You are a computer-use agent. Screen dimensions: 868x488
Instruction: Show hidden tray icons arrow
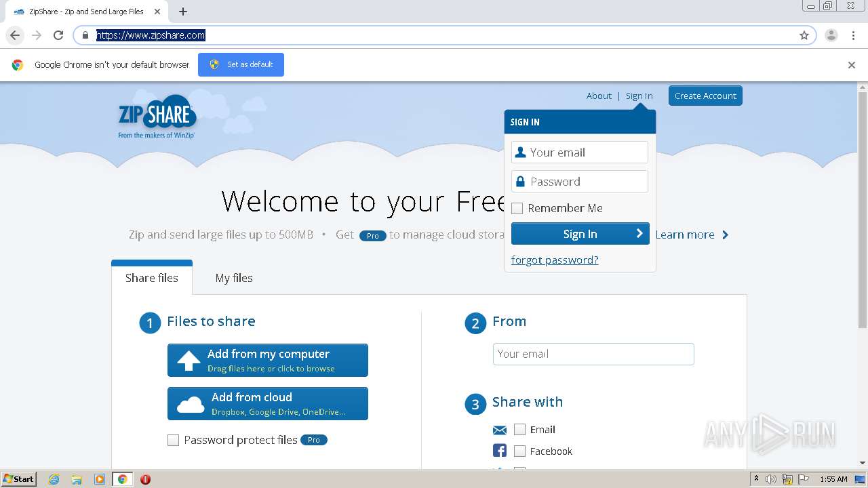757,479
